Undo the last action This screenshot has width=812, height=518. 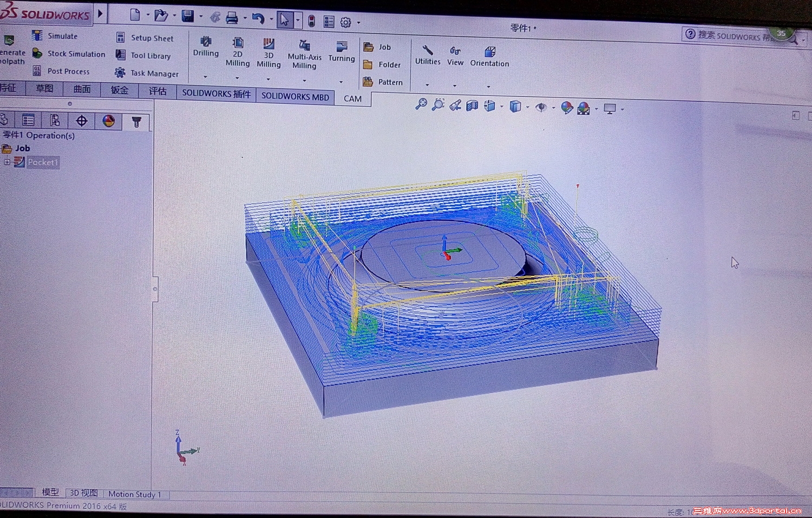tap(258, 19)
